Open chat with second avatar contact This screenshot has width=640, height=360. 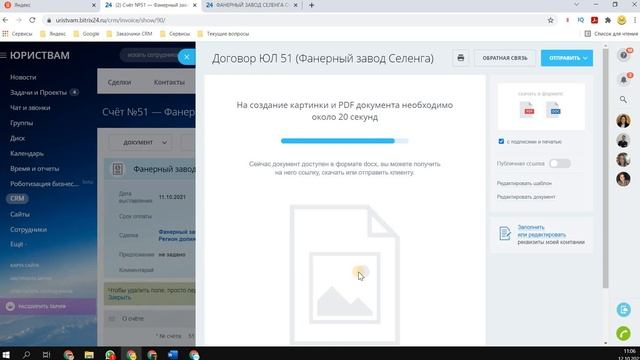tap(623, 140)
